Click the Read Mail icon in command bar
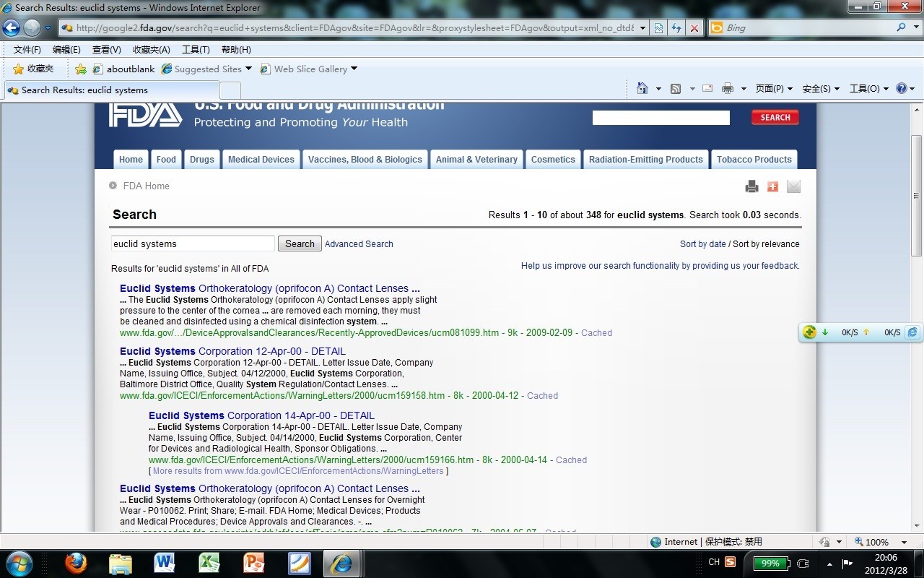 pos(707,88)
